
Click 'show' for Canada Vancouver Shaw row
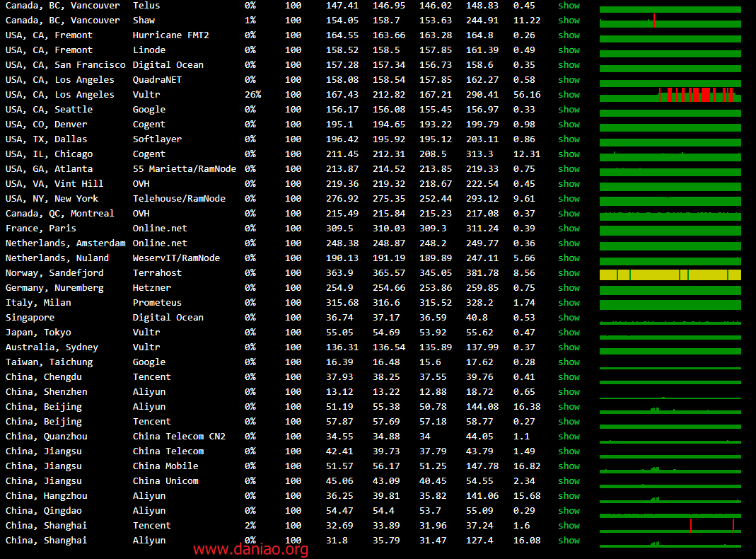click(x=569, y=21)
